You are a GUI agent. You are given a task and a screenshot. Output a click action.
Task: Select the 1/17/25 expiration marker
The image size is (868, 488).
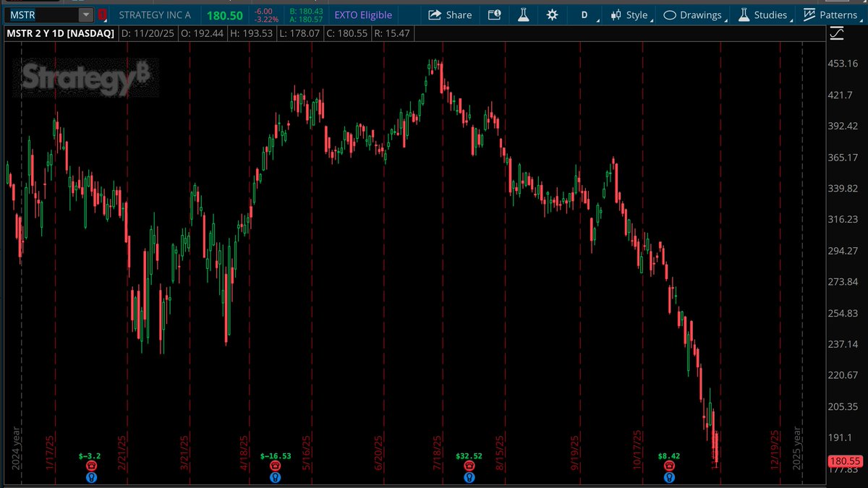point(50,453)
